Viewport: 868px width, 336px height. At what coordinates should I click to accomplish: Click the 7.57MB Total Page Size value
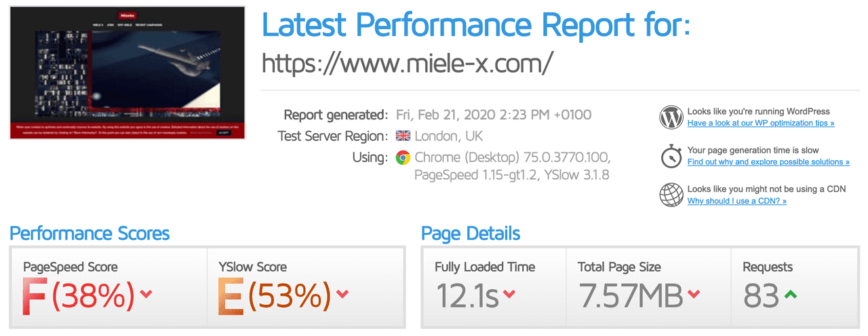click(x=630, y=296)
